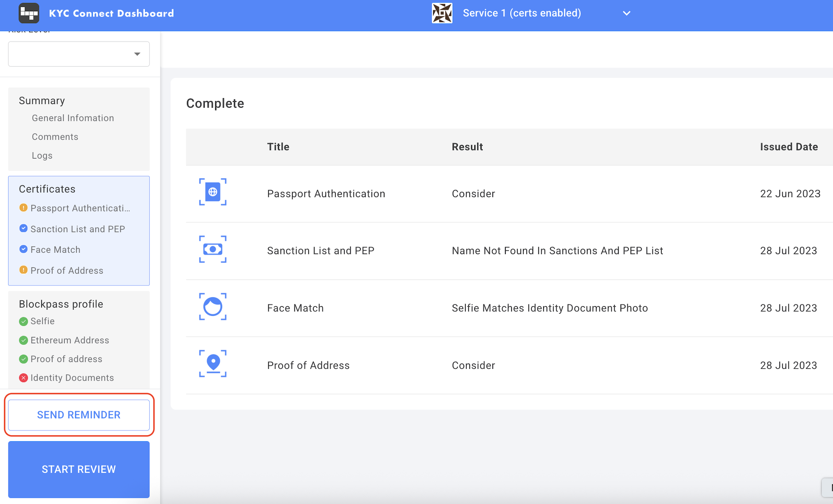Click the Sanction List and PEP row icon
This screenshot has width=833, height=504.
tap(212, 249)
